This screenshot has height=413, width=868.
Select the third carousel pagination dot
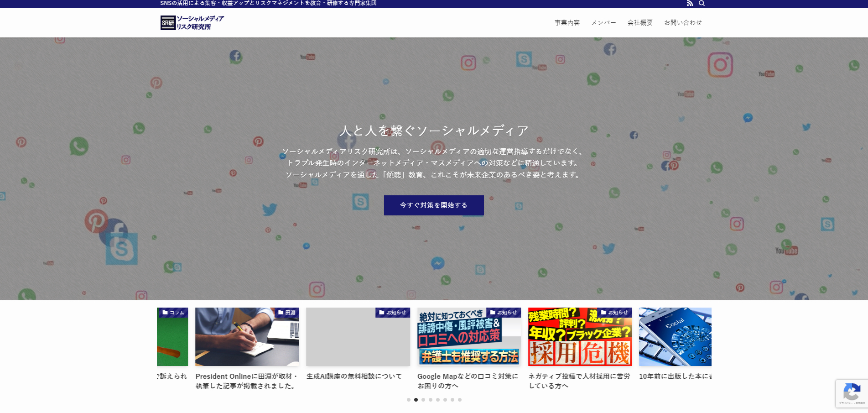coord(423,400)
